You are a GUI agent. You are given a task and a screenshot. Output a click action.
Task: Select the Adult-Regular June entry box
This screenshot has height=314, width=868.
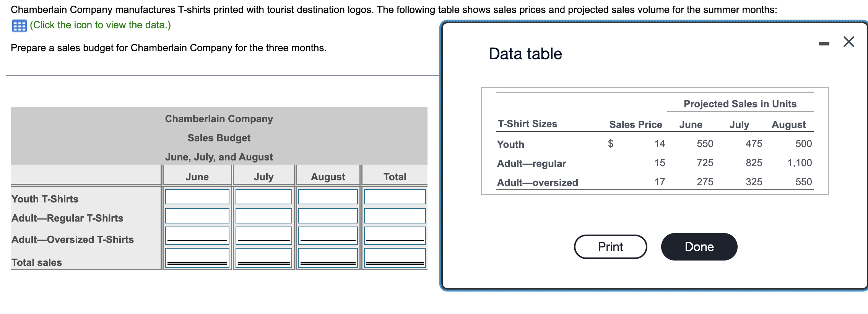pos(197,216)
